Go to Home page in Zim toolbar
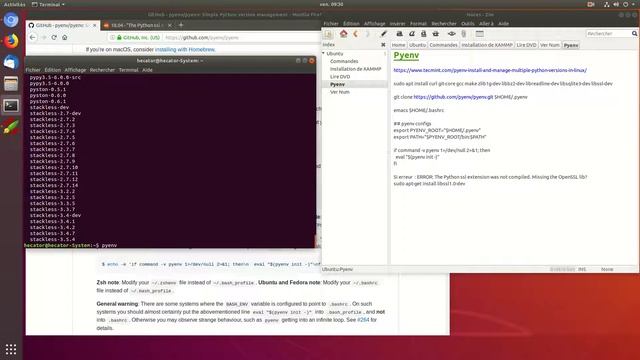 tap(343, 34)
